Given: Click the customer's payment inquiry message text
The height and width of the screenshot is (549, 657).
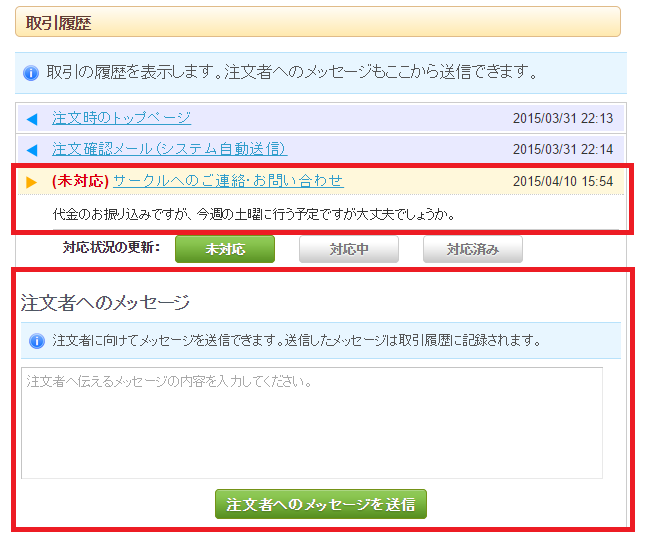Looking at the screenshot, I should (254, 214).
